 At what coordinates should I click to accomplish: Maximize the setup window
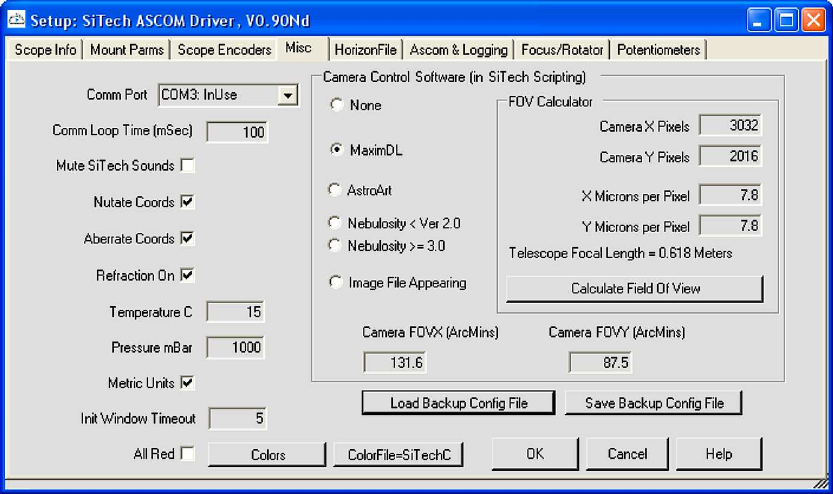(x=786, y=20)
